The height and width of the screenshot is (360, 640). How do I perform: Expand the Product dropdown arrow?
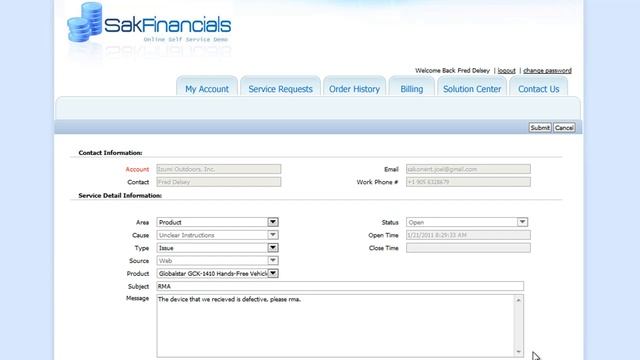pyautogui.click(x=273, y=273)
